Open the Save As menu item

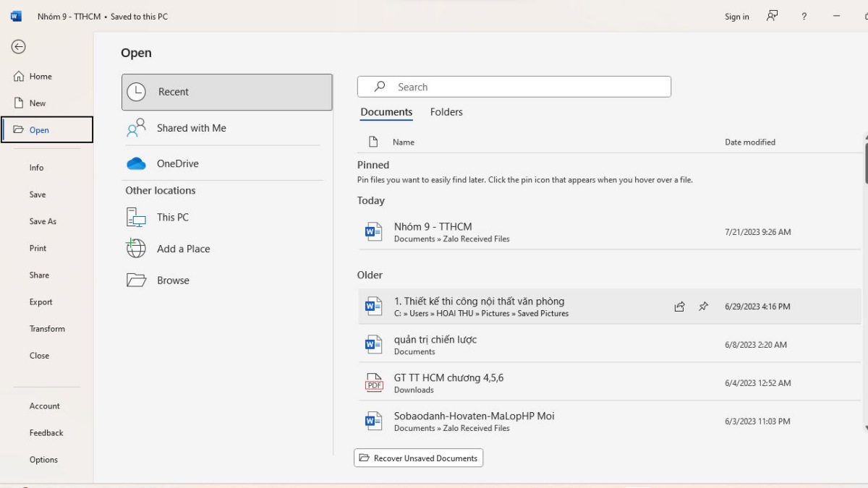[43, 221]
